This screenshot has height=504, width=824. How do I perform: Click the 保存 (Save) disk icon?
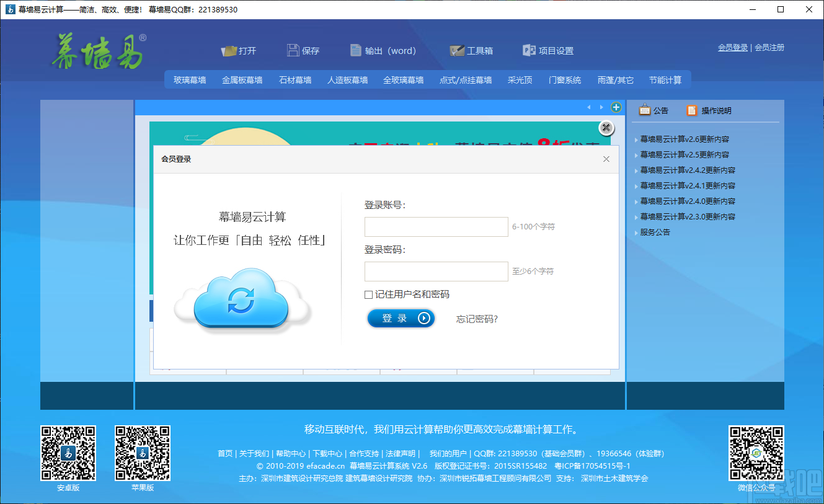(291, 50)
